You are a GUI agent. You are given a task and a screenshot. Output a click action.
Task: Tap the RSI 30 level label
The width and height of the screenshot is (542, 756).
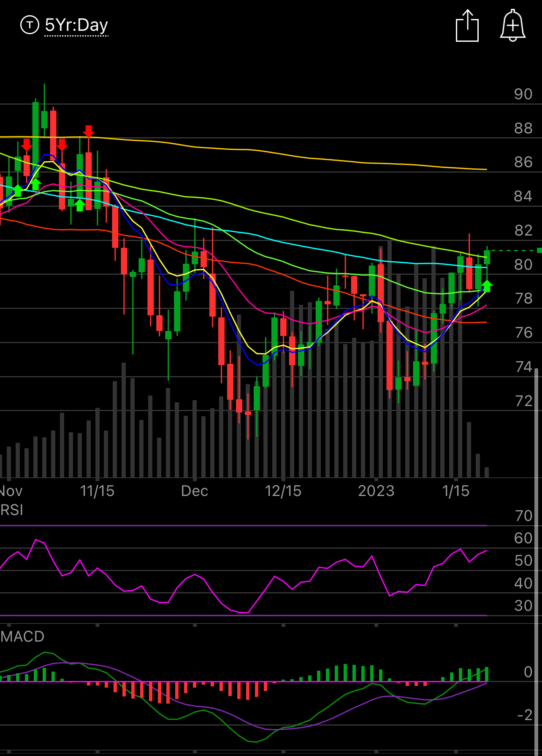point(523,606)
